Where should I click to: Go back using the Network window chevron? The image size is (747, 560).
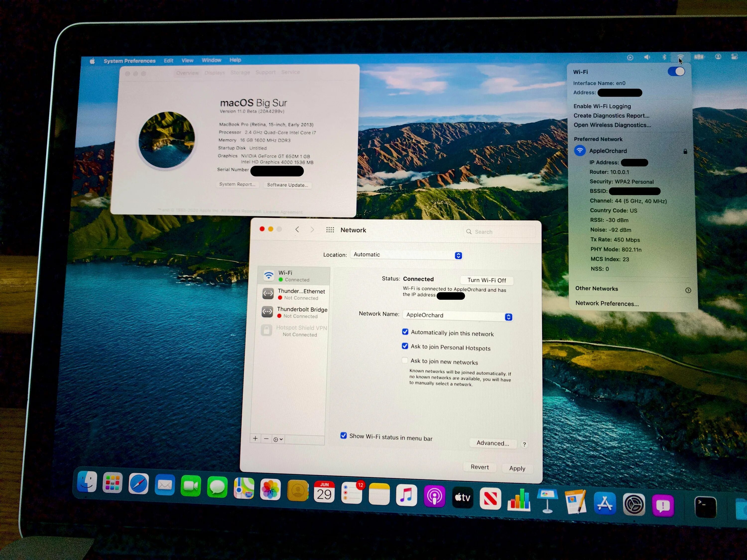pyautogui.click(x=297, y=229)
